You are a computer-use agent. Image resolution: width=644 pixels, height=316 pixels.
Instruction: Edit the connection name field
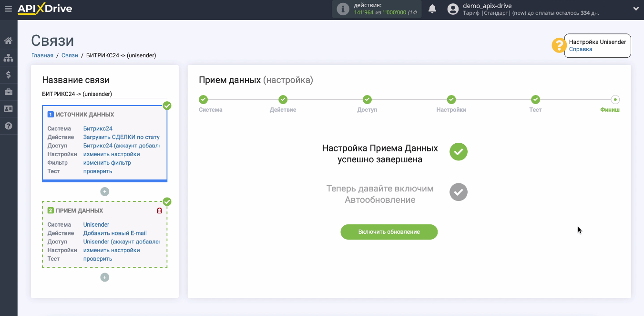(104, 94)
